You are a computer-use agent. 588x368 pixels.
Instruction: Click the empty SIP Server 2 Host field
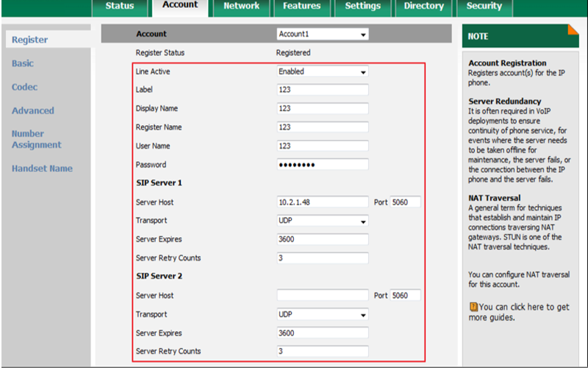tap(323, 296)
